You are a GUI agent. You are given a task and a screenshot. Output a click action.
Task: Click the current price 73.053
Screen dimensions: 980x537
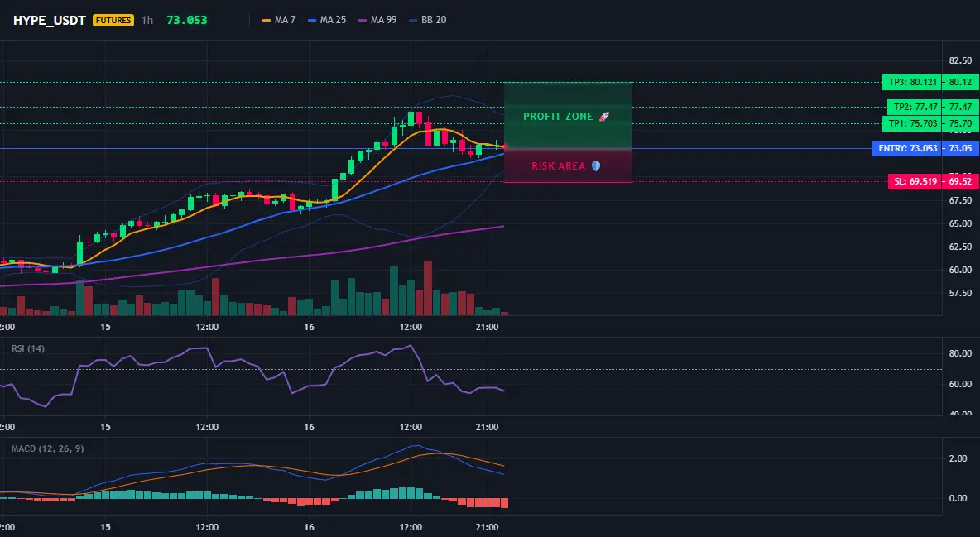pyautogui.click(x=187, y=20)
